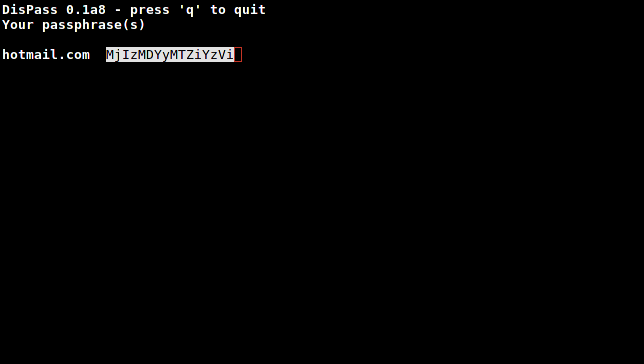Click the red cursor box after the passphrase

pyautogui.click(x=238, y=55)
